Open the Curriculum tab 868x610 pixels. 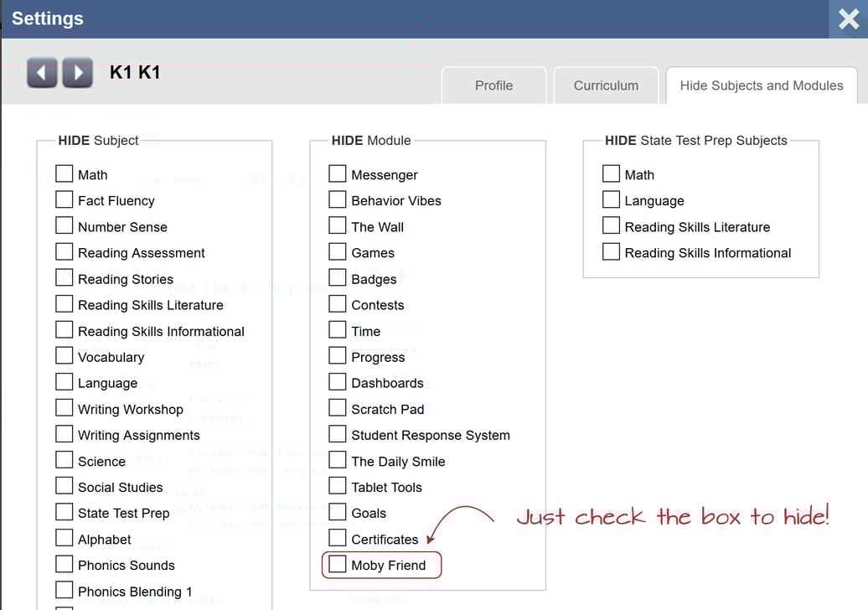[606, 85]
